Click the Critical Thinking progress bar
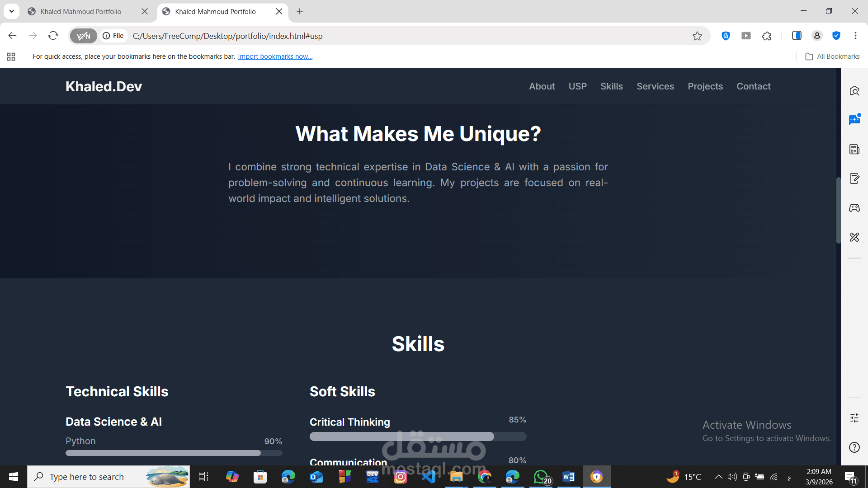The image size is (868, 488). pos(418,436)
